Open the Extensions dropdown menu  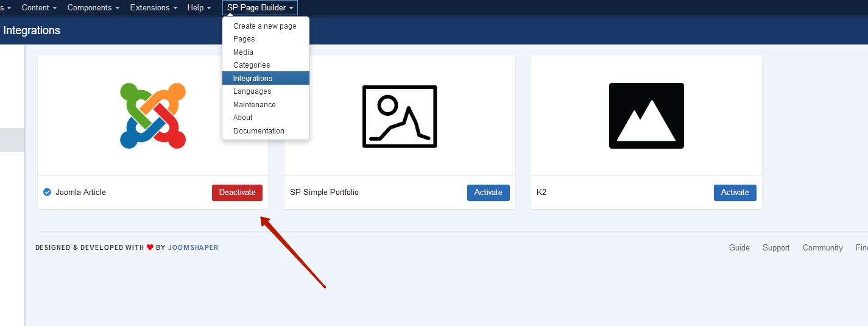(x=153, y=8)
